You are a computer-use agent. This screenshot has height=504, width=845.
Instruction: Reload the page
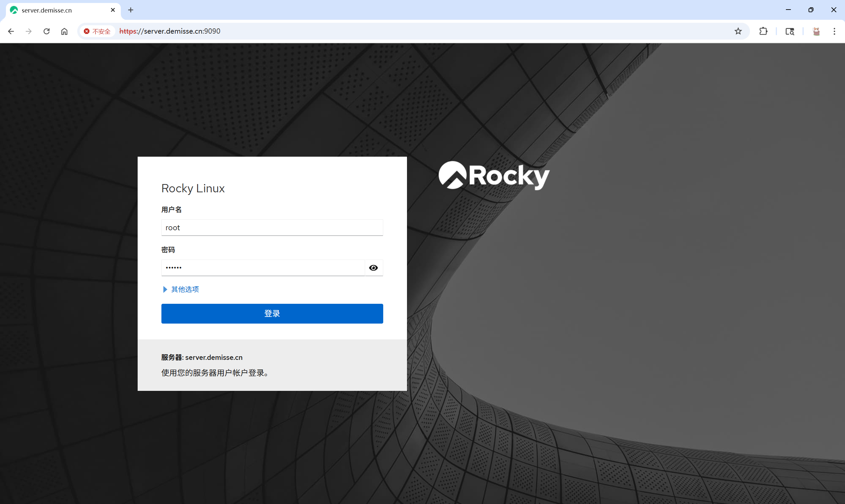[x=47, y=31]
